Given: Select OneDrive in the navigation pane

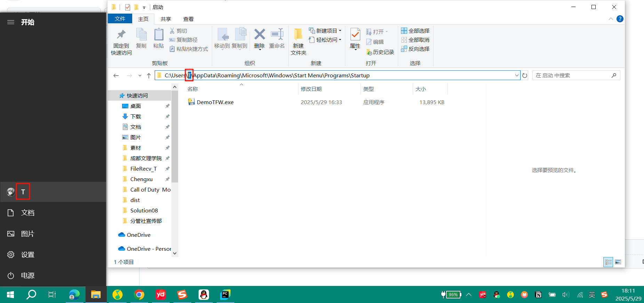Looking at the screenshot, I should click(x=138, y=235).
